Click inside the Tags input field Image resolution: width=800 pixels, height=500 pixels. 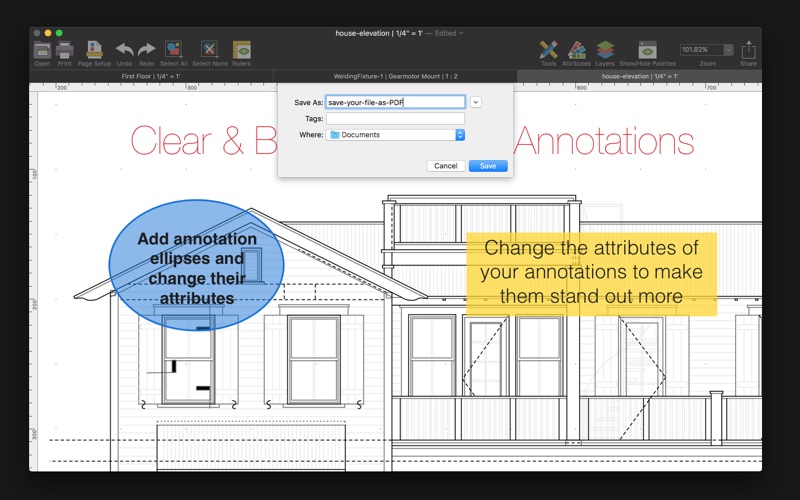(395, 118)
